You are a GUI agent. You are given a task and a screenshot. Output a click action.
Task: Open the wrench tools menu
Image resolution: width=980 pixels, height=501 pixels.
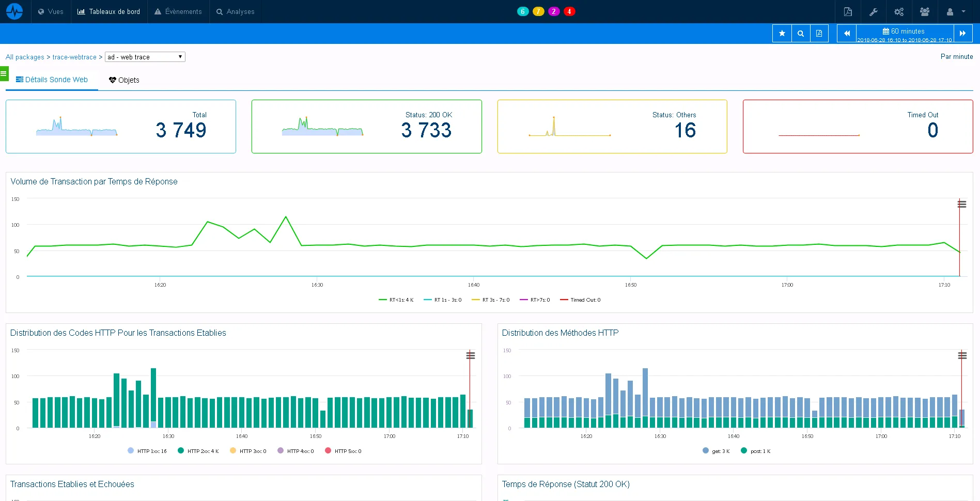point(873,11)
